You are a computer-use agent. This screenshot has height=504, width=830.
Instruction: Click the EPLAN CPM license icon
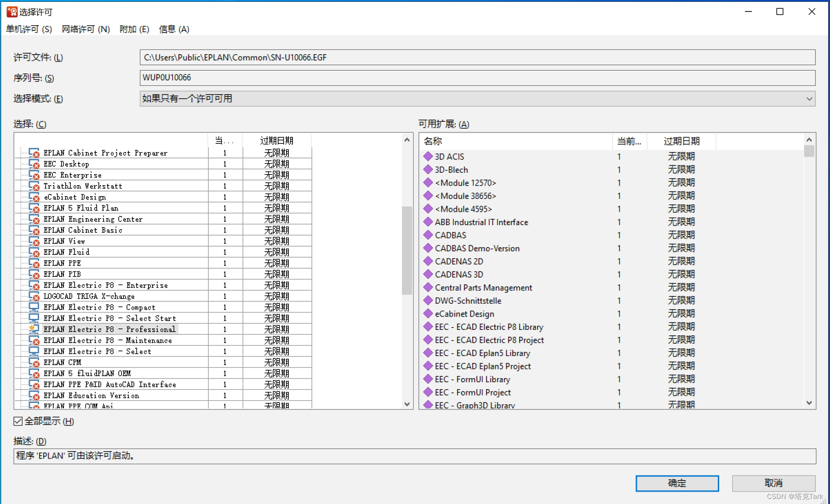tap(34, 362)
